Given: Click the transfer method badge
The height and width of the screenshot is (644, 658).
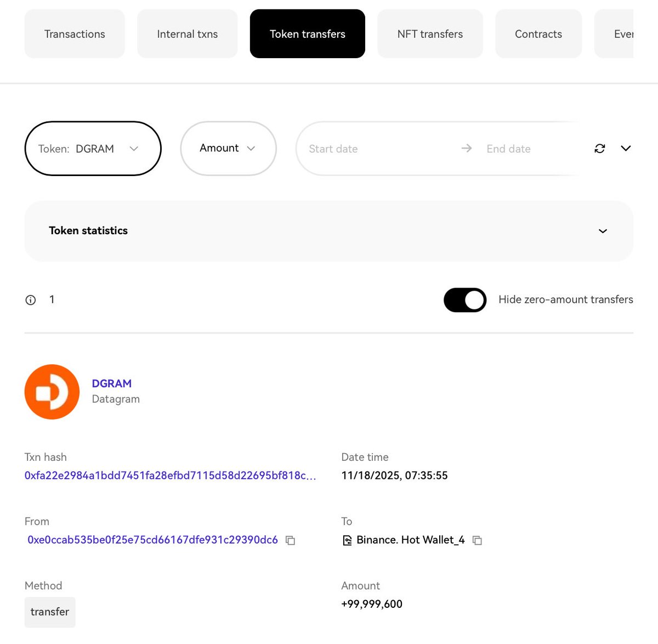Looking at the screenshot, I should point(49,612).
